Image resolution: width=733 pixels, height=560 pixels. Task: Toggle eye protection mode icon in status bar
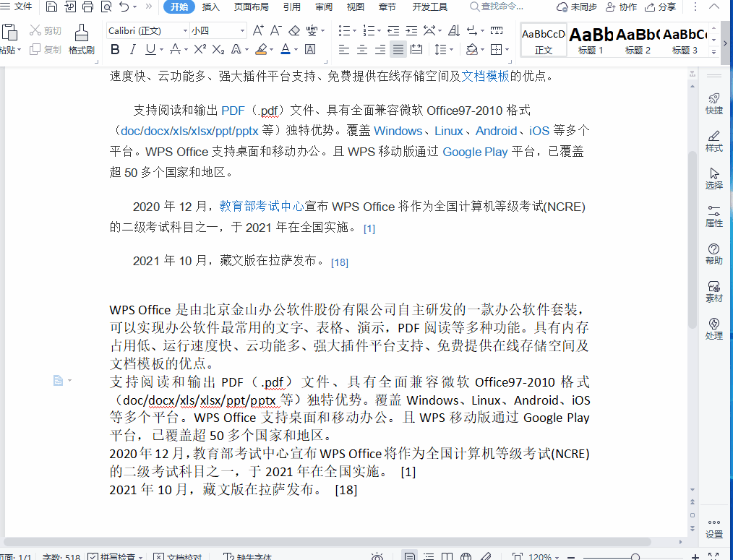(x=377, y=556)
